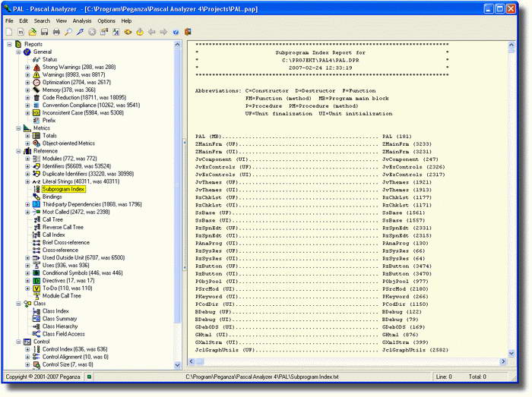Click the 'm' multi-project toolbar icon
The width and height of the screenshot is (532, 397).
point(21,32)
